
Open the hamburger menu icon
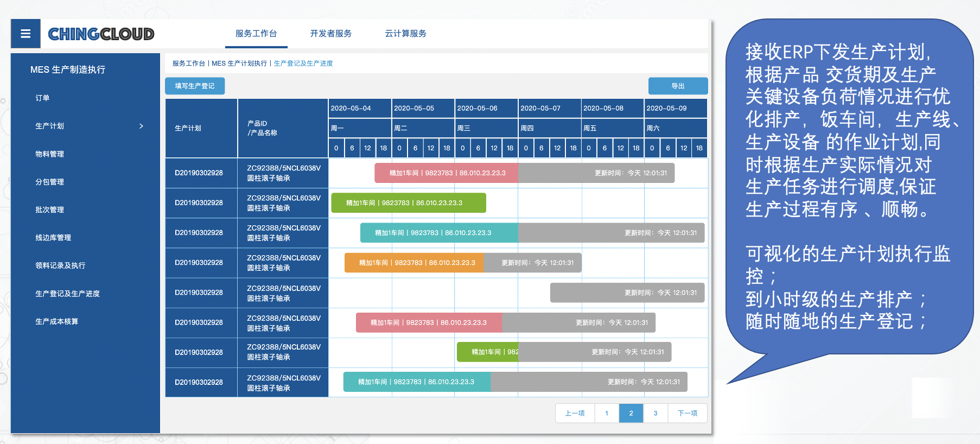tap(26, 34)
